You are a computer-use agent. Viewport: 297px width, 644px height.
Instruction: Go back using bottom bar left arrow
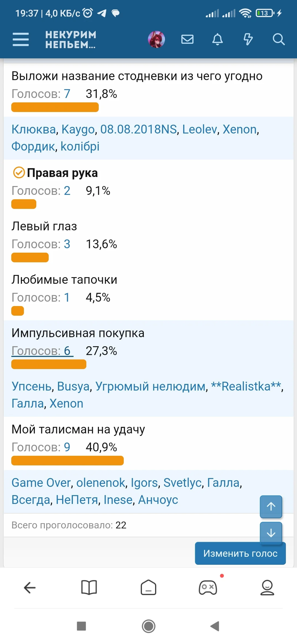pyautogui.click(x=30, y=588)
